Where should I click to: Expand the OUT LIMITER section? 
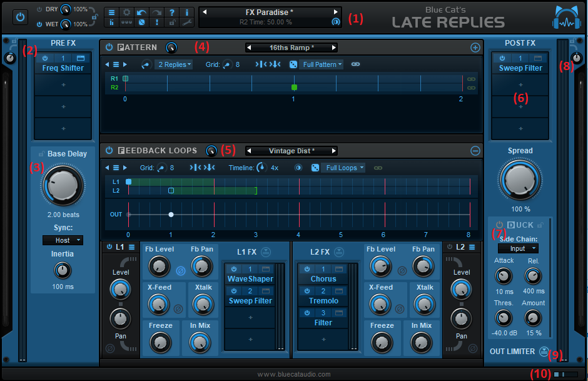click(x=544, y=352)
